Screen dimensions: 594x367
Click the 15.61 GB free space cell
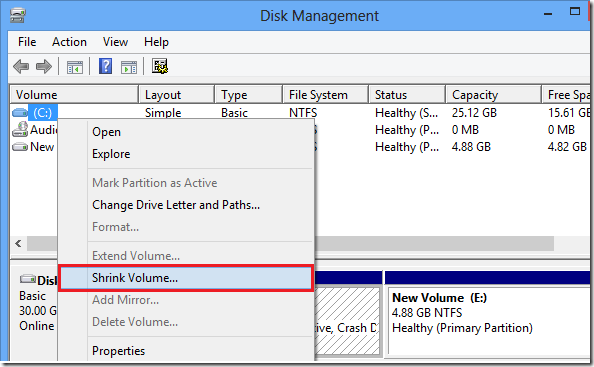pyautogui.click(x=569, y=113)
